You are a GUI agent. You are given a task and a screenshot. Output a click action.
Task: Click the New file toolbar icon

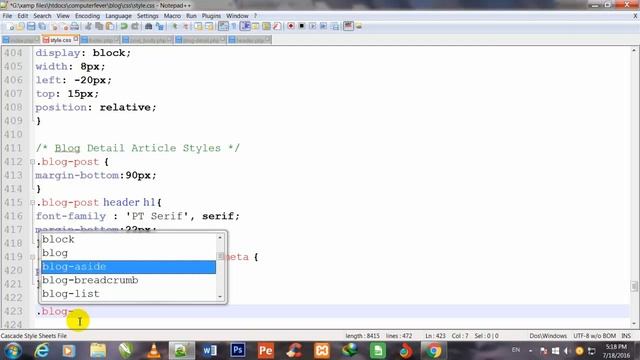11,27
